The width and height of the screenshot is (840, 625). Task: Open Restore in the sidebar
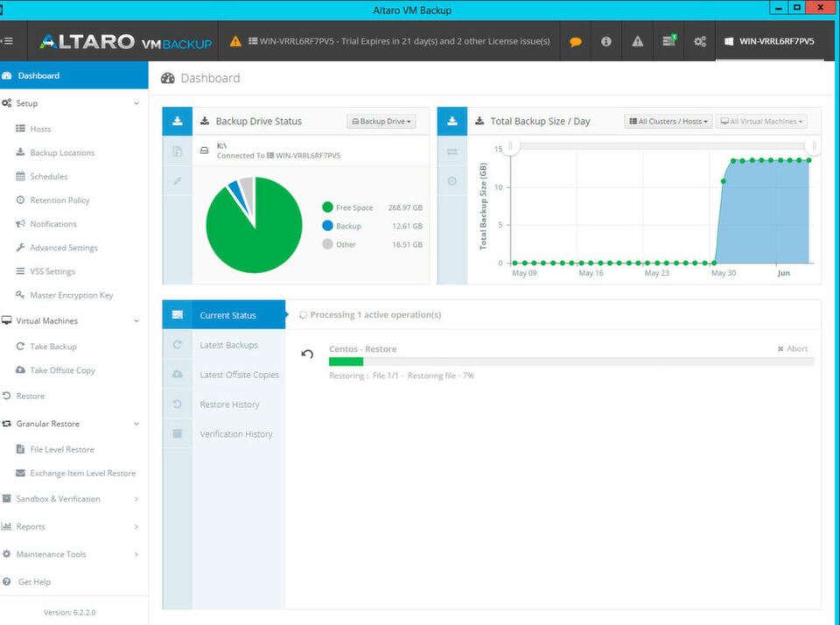click(30, 397)
